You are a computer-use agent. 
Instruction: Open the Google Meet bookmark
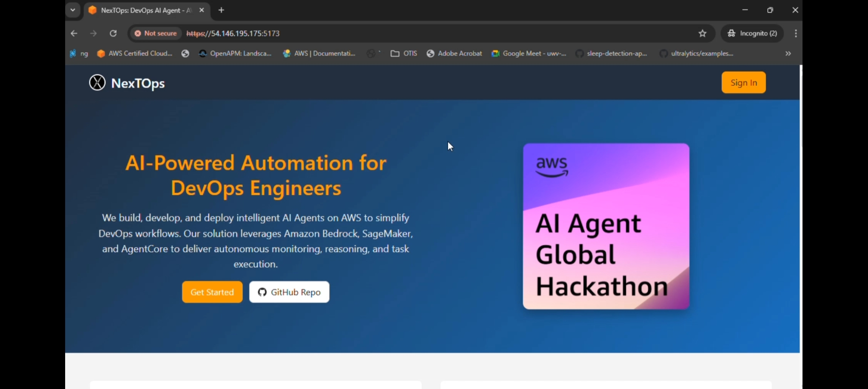(529, 54)
